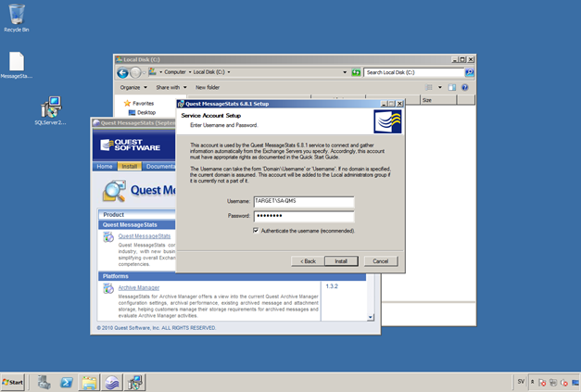
Task: Click the search magnifier in Explorer
Action: [469, 72]
